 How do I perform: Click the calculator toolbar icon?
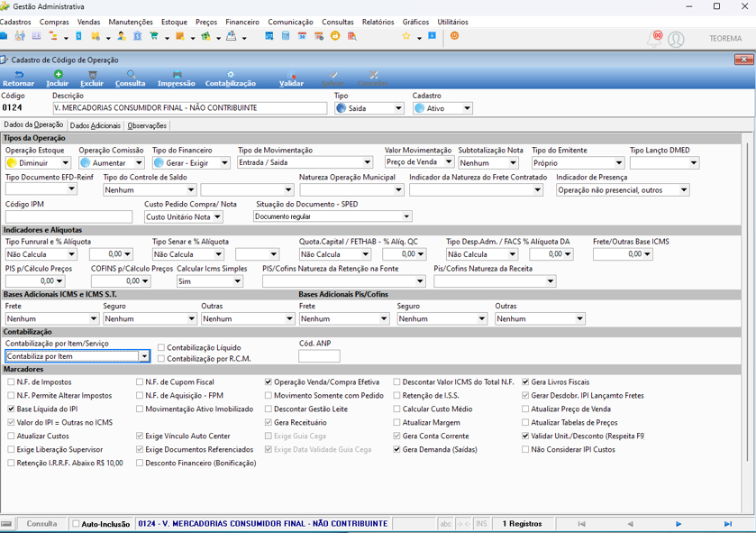coord(286,36)
